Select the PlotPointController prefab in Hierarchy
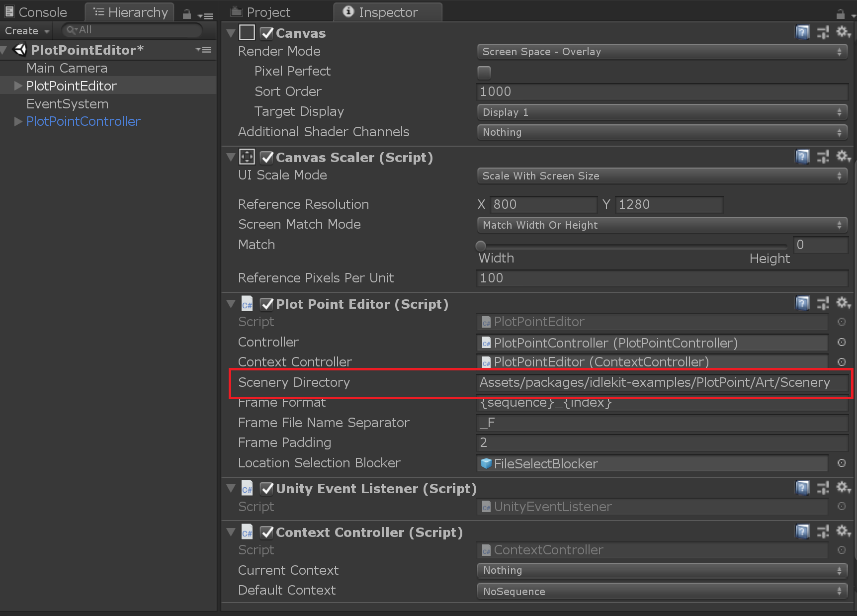This screenshot has width=857, height=616. point(83,121)
